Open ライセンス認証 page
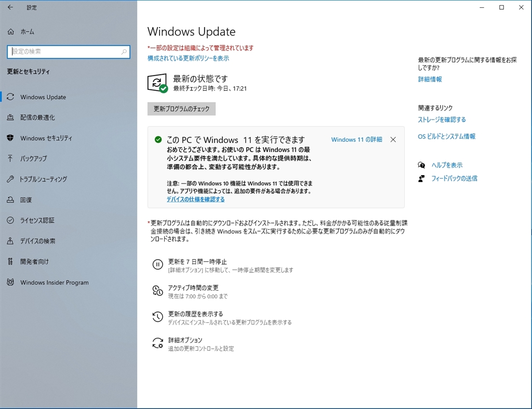The width and height of the screenshot is (532, 409). [x=37, y=220]
